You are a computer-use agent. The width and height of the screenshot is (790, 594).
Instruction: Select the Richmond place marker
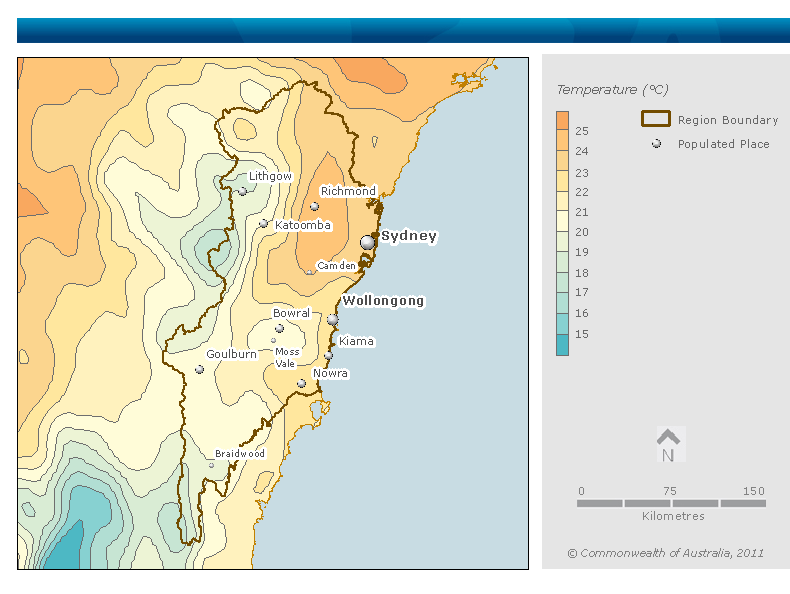point(314,207)
